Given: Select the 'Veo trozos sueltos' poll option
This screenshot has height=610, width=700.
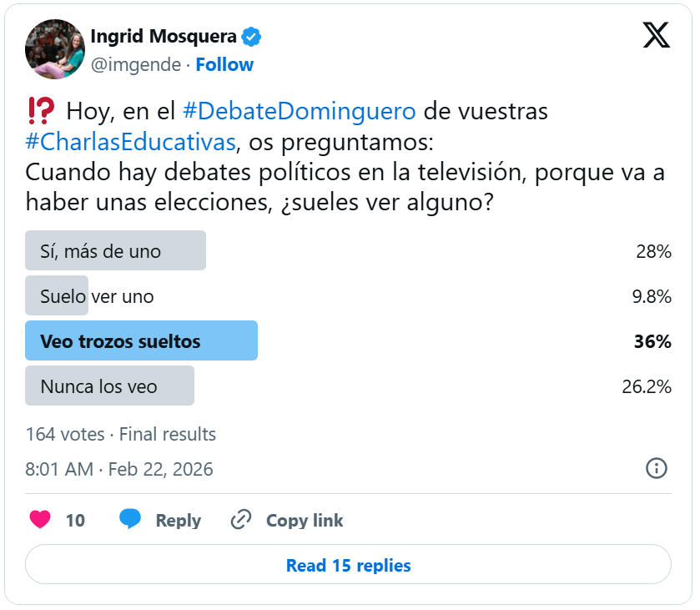Looking at the screenshot, I should click(141, 341).
